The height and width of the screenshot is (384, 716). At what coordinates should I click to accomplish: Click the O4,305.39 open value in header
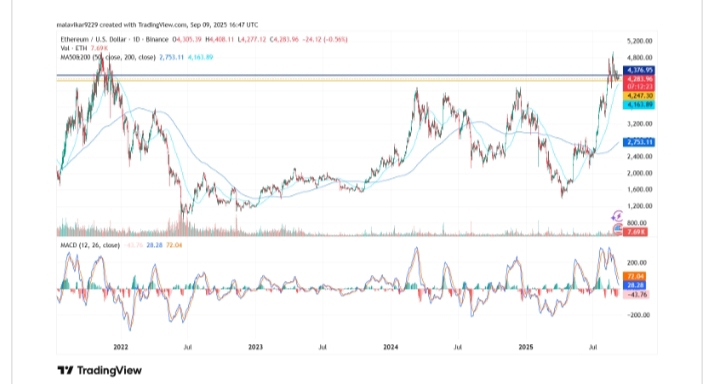point(187,40)
